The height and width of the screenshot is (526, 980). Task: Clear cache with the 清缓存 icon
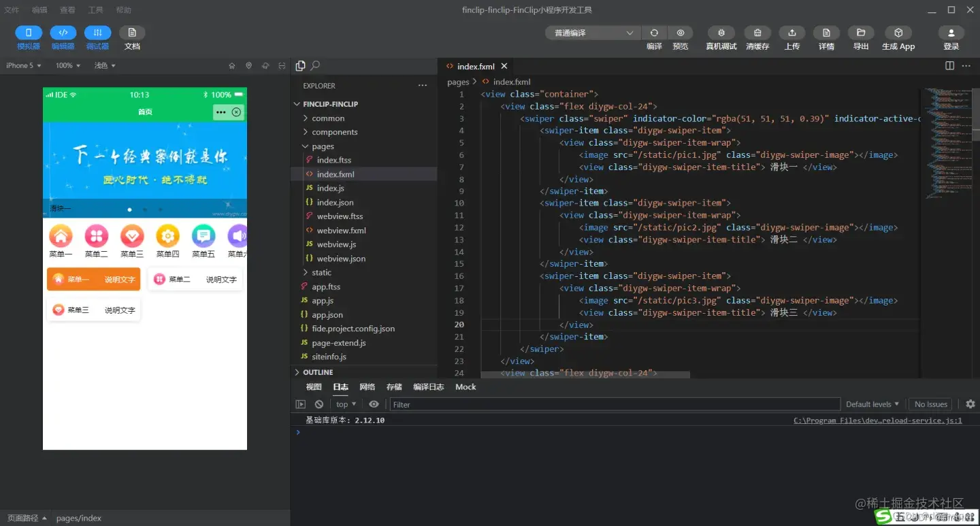pyautogui.click(x=757, y=33)
